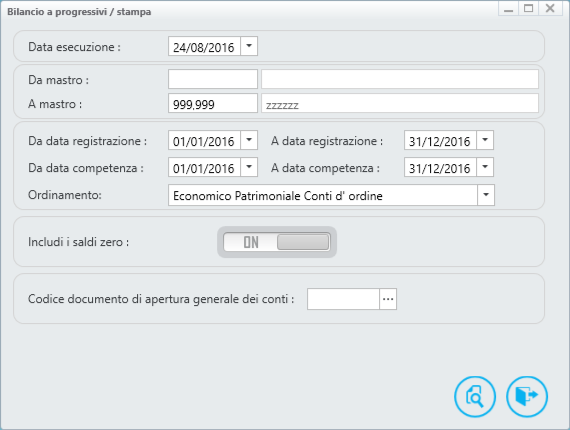The image size is (570, 430).
Task: Click the Codice documento di apertura field
Action: 344,299
